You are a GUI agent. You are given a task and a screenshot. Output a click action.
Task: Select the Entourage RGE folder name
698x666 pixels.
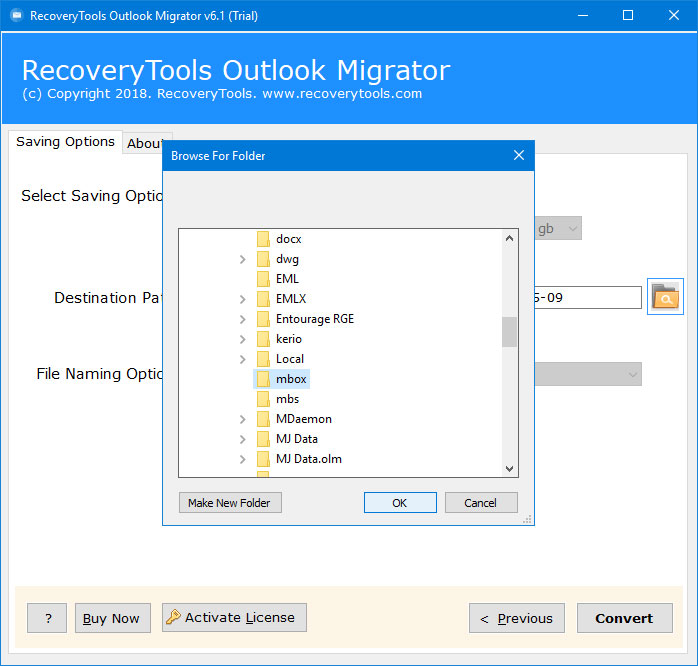click(315, 319)
